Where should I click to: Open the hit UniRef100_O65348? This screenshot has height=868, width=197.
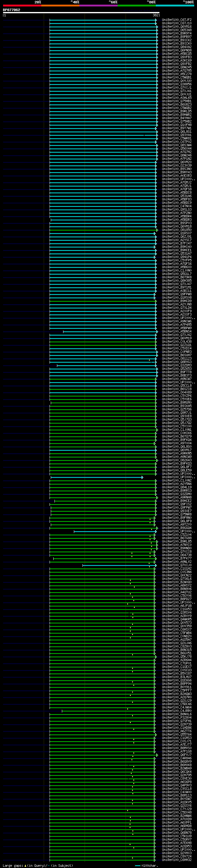(177, 30)
